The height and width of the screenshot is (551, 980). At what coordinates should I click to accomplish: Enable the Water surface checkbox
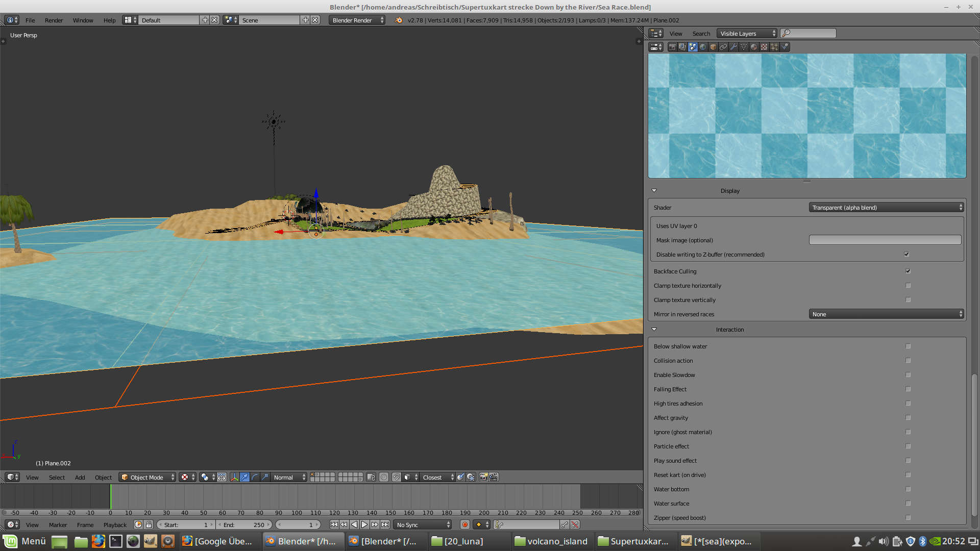click(908, 503)
